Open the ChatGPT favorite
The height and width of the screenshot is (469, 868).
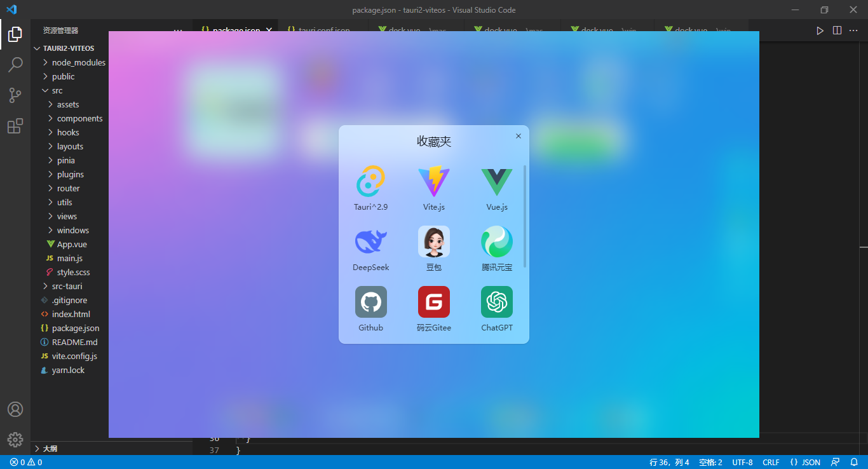497,309
